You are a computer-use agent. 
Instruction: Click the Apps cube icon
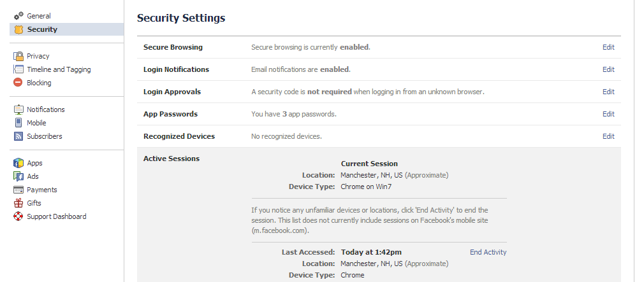[18, 163]
